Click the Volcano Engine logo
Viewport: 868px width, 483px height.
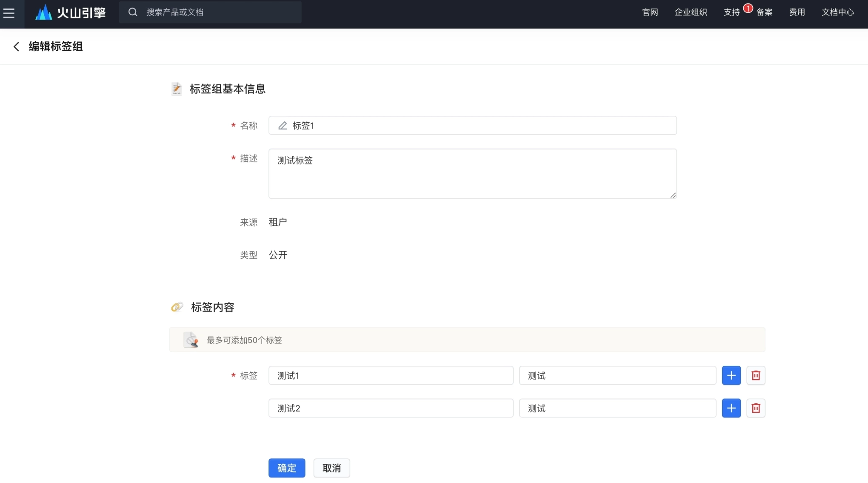coord(71,13)
